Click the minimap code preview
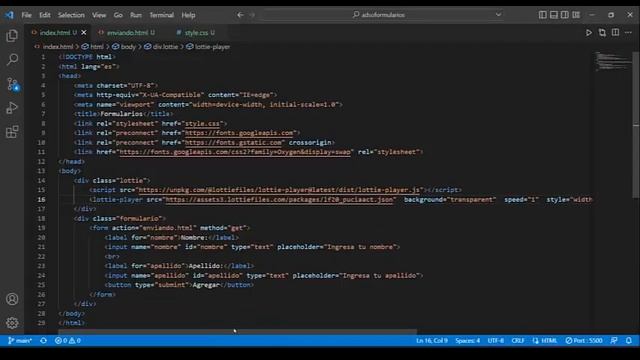This screenshot has height=360, width=640. 613,61
